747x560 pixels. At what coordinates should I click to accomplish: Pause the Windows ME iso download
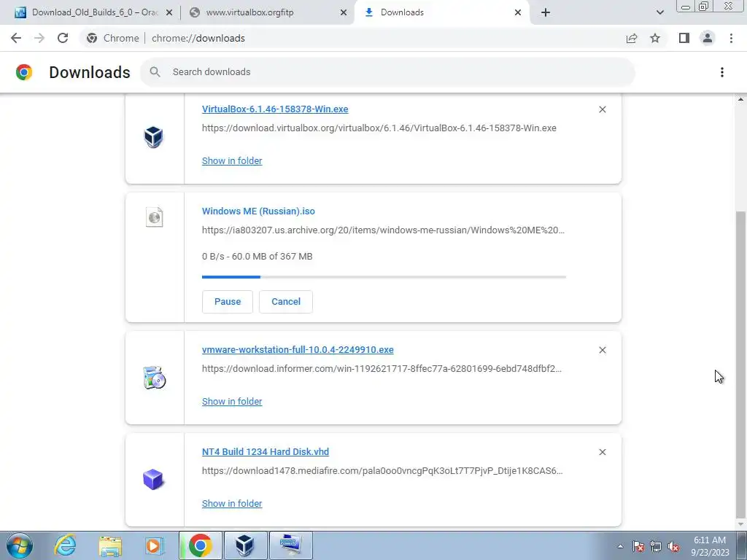coord(228,301)
